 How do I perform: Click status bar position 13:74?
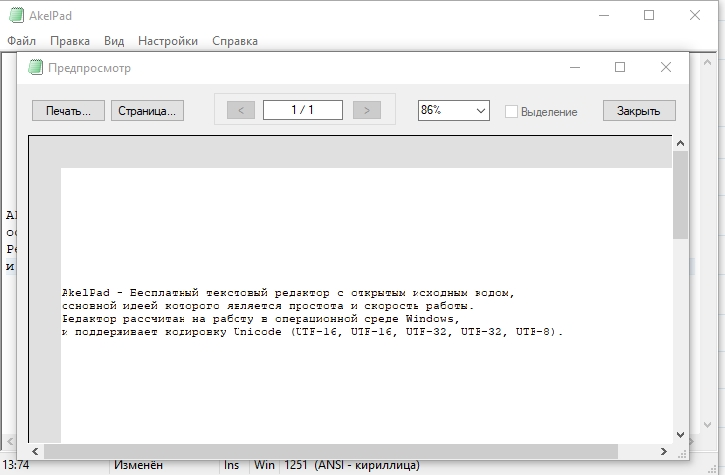coord(16,465)
